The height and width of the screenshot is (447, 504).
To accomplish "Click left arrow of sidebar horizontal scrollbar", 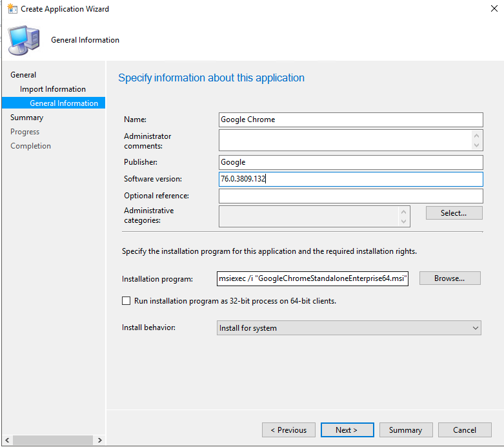I will pyautogui.click(x=7, y=440).
